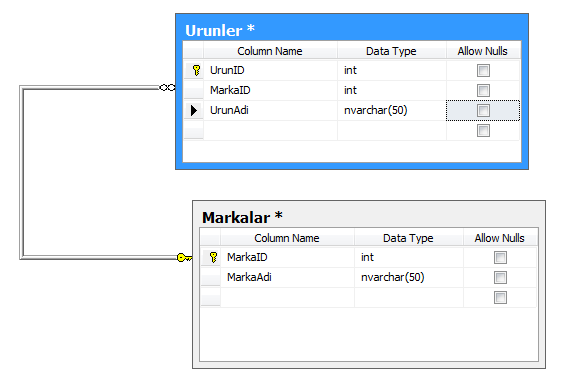Image resolution: width=574 pixels, height=387 pixels.
Task: Toggle Allow Nulls for MarkaID in Markalar
Action: 500,257
